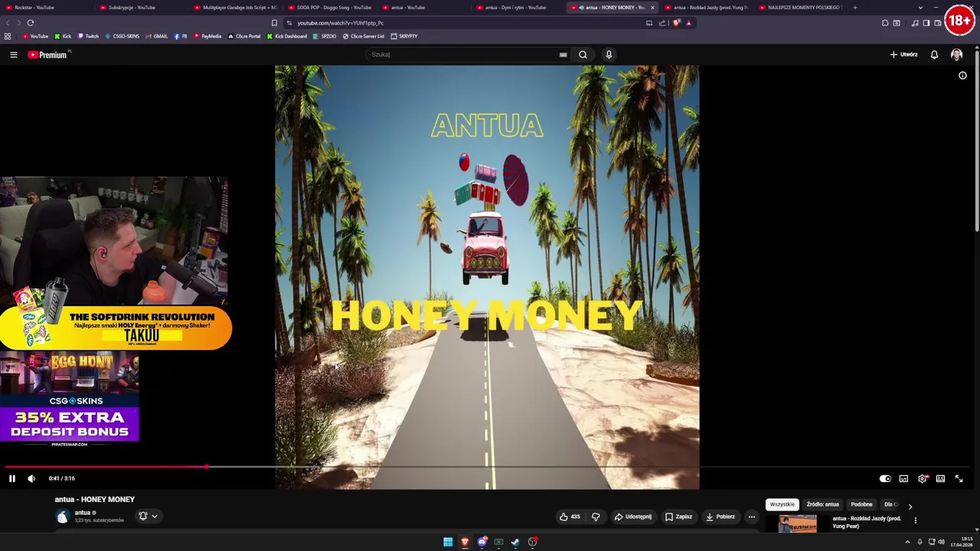Image resolution: width=980 pixels, height=551 pixels.
Task: Pause the video with the pause button
Action: click(12, 478)
